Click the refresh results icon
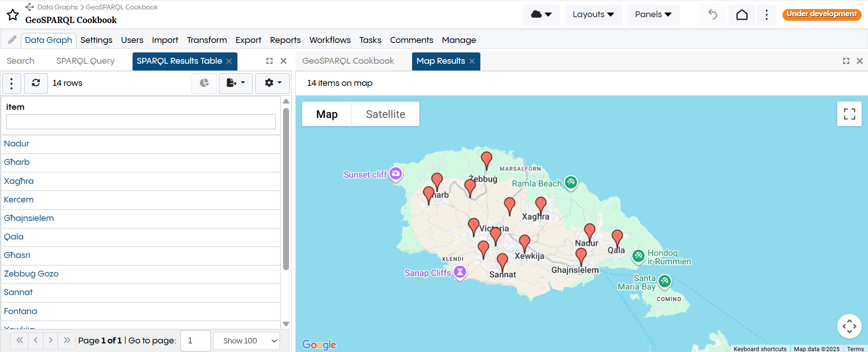Screen dimensions: 868x352 click(36, 83)
